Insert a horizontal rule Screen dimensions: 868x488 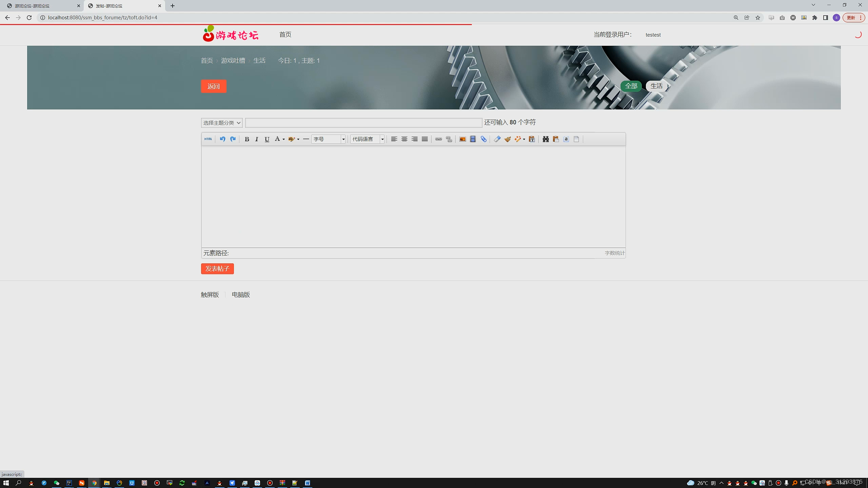(x=306, y=139)
